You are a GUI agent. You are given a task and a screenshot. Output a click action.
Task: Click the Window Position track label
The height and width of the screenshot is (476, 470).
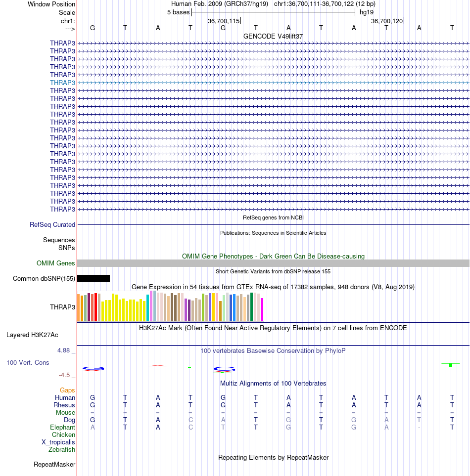pyautogui.click(x=51, y=4)
